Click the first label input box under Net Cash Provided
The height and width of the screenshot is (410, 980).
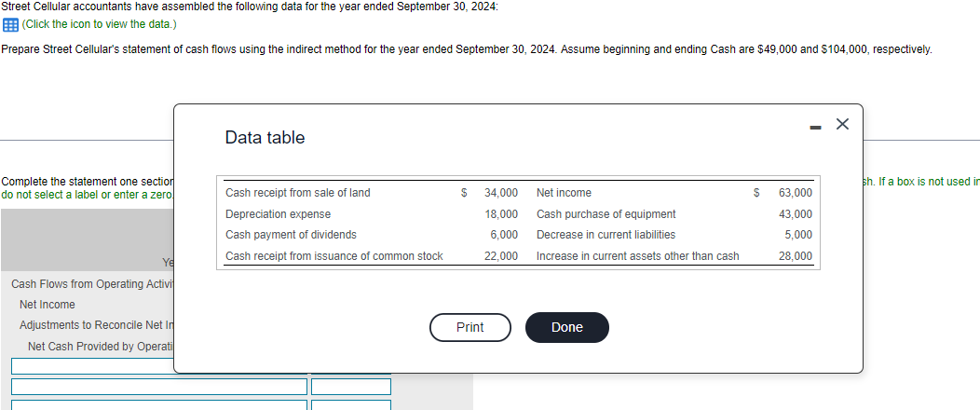[x=93, y=366]
